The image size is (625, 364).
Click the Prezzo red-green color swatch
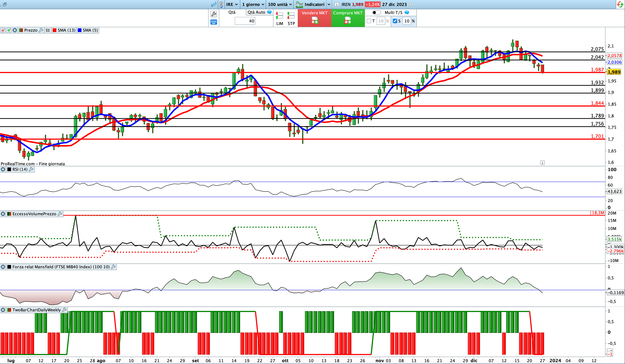[x=21, y=30]
